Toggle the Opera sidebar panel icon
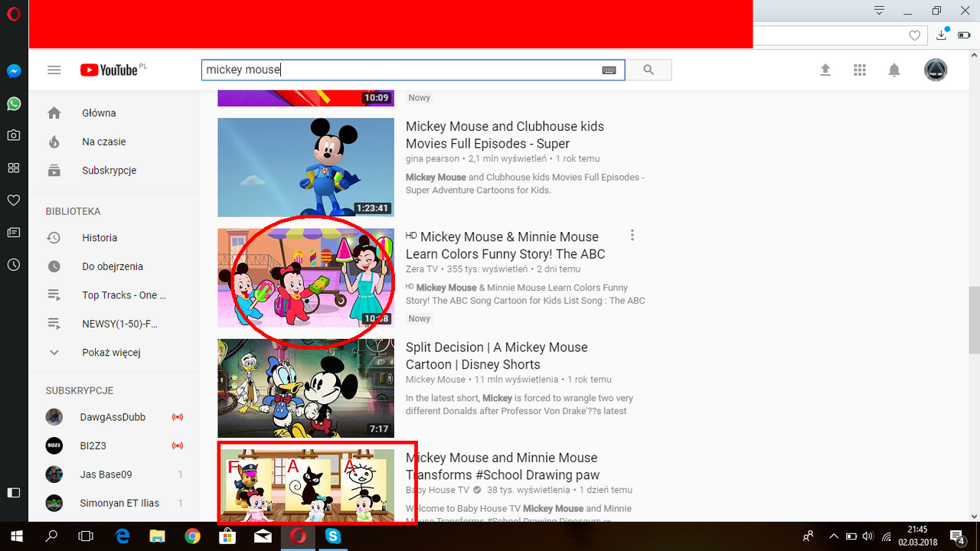 click(13, 492)
